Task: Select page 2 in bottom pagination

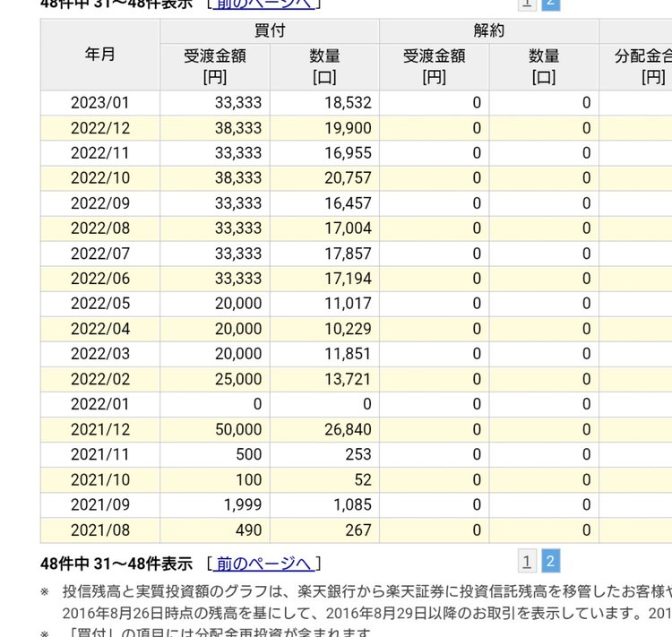Action: [551, 562]
